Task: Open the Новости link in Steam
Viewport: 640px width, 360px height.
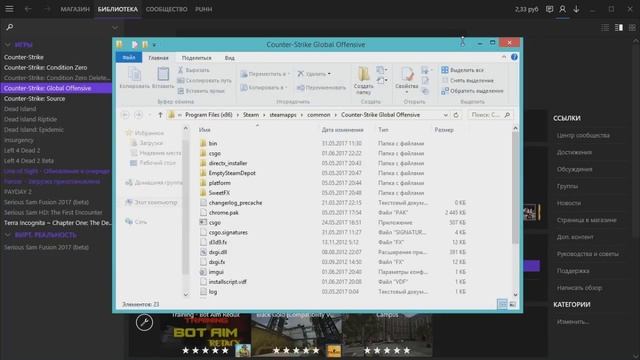Action: [569, 203]
